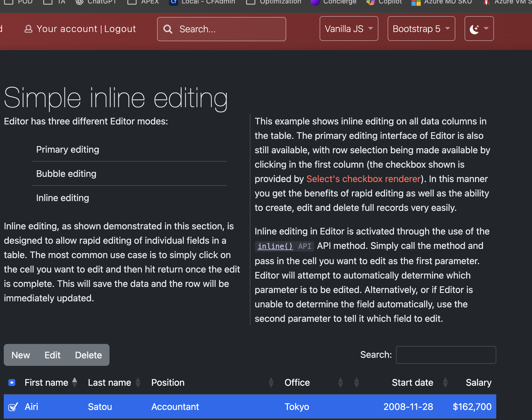
Task: Click the Last name column sort arrows
Action: coord(138,382)
